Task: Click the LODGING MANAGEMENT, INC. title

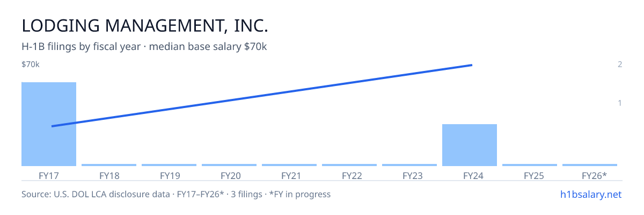Action: [144, 25]
